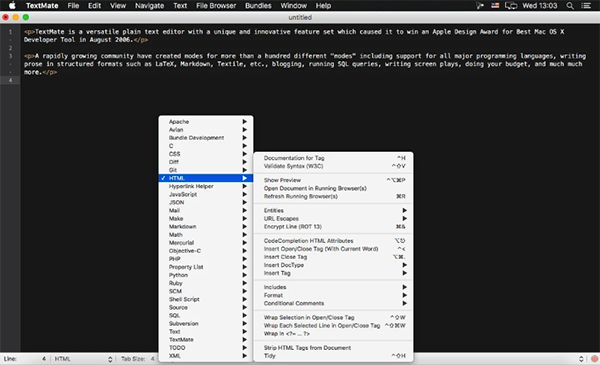
Task: Open the Navigate menu
Action: pyautogui.click(x=149, y=6)
